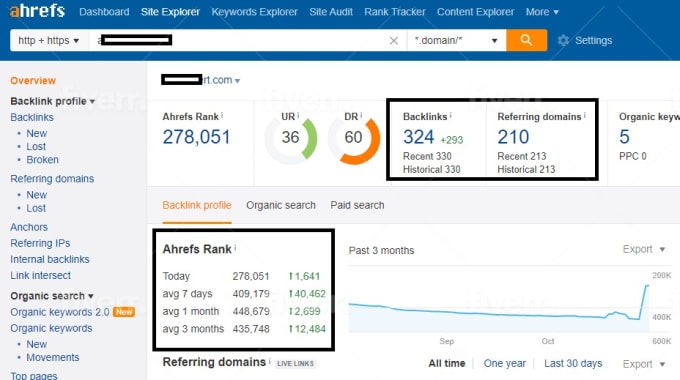Select Last 30 days range
The width and height of the screenshot is (680, 380).
coord(573,364)
